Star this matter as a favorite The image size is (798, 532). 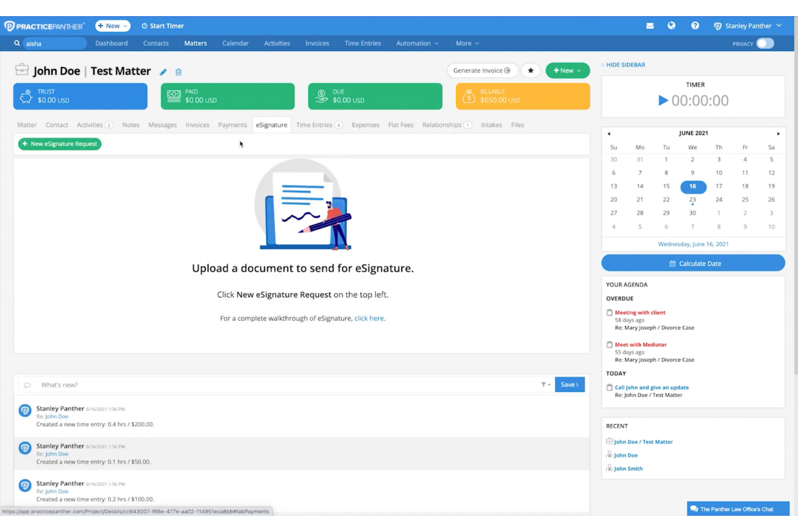pyautogui.click(x=530, y=70)
